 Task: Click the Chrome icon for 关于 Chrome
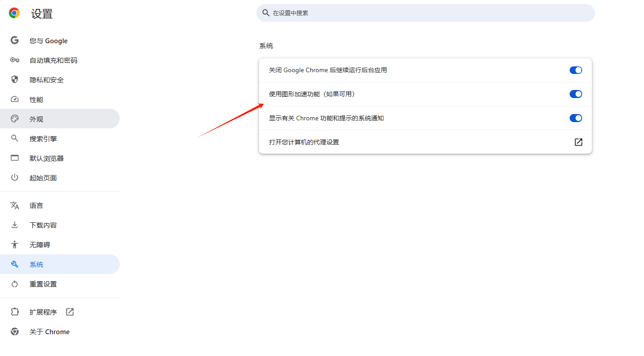click(x=15, y=331)
